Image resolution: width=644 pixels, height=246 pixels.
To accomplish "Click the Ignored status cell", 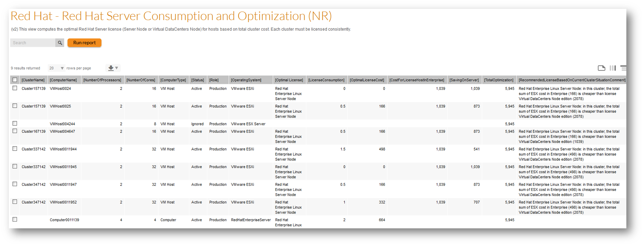I will click(197, 124).
